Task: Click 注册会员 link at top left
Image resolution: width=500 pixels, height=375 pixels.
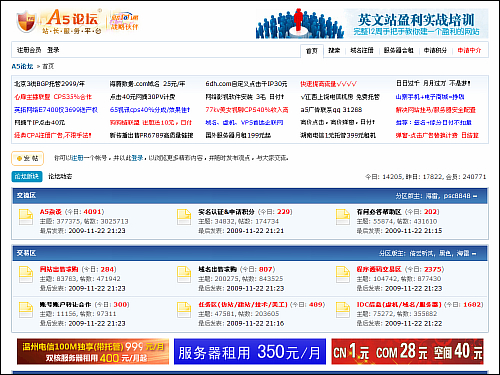Action: click(29, 50)
